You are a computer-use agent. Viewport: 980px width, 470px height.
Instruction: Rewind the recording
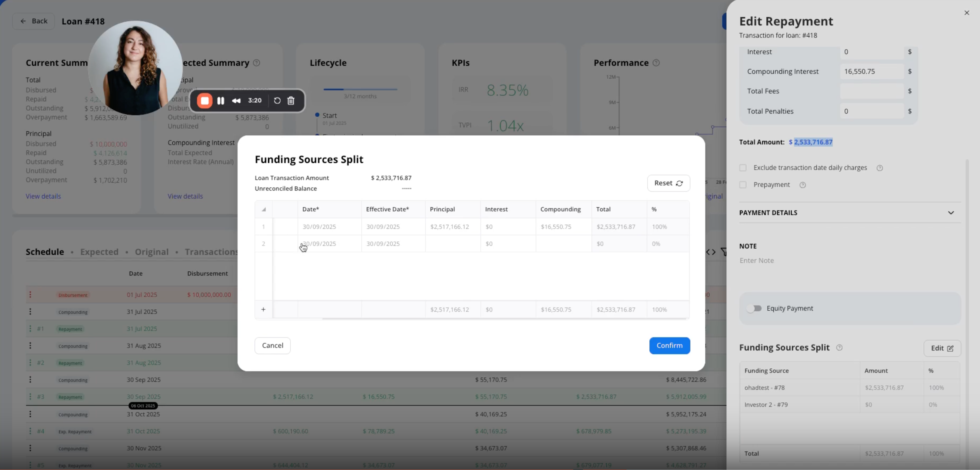(x=236, y=101)
